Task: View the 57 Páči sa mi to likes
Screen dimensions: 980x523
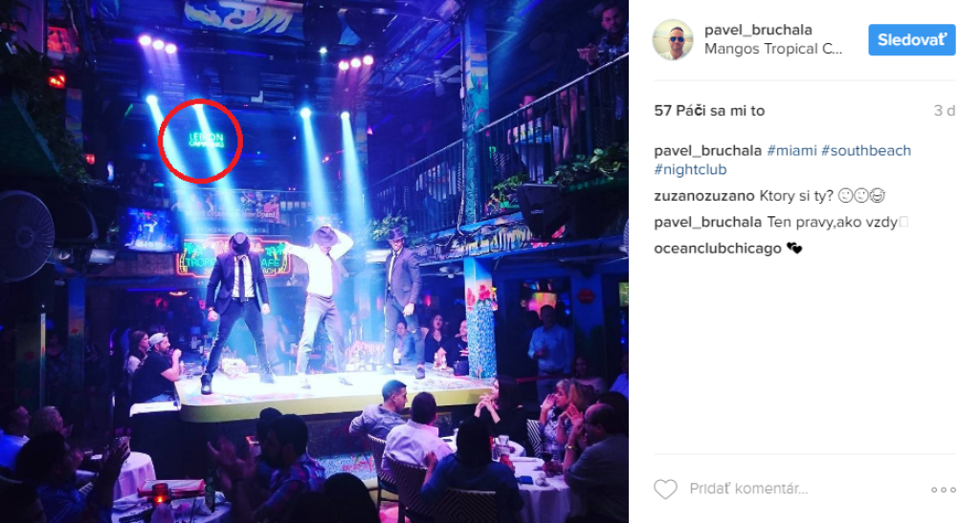Action: coord(709,111)
